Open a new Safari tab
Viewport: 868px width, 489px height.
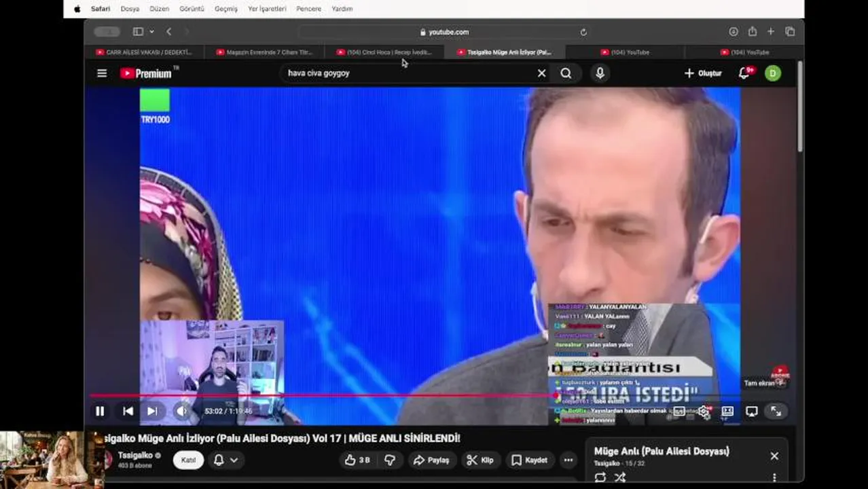[771, 32]
